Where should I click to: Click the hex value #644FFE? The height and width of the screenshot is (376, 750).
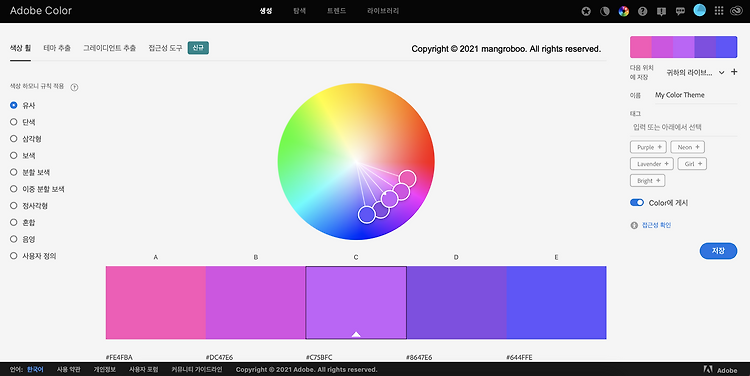(x=519, y=357)
